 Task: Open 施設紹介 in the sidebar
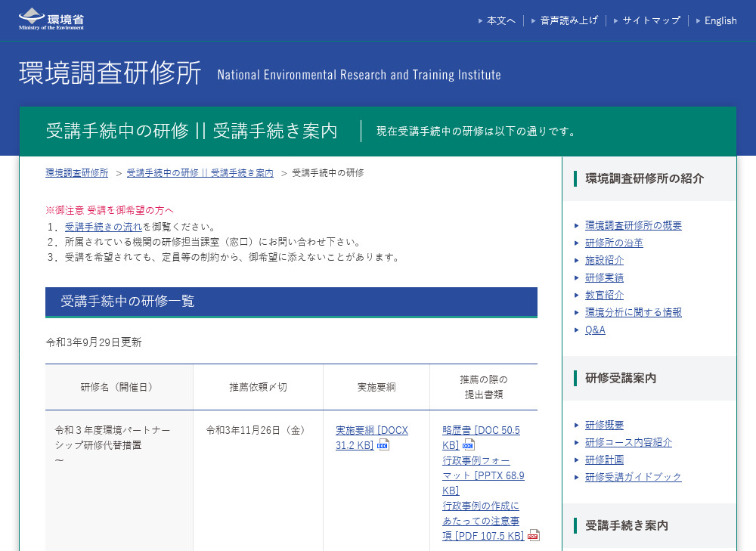(604, 260)
